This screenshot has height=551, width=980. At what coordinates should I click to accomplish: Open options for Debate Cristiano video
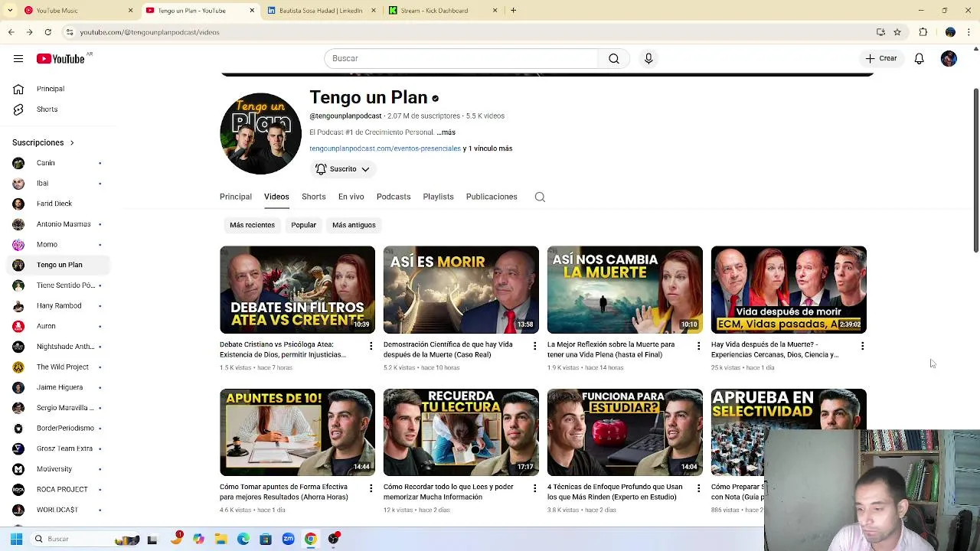click(371, 346)
